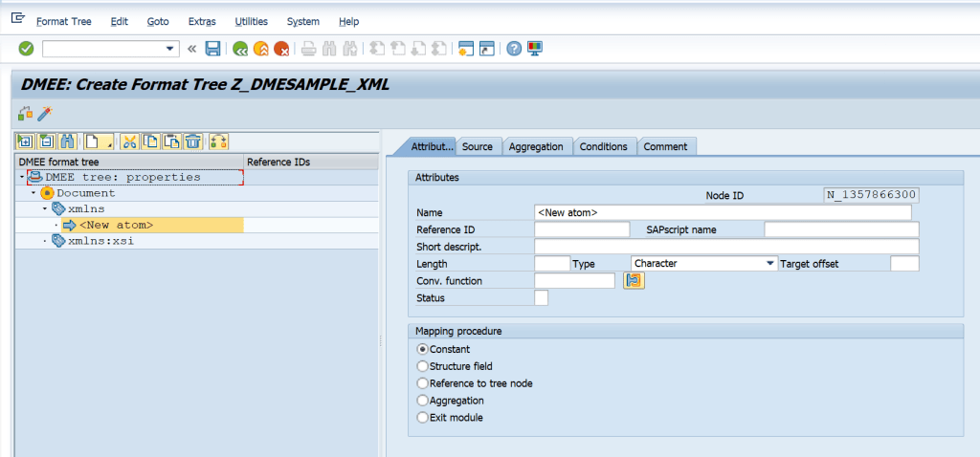This screenshot has width=980, height=457.
Task: Open the Edit menu
Action: coord(120,21)
